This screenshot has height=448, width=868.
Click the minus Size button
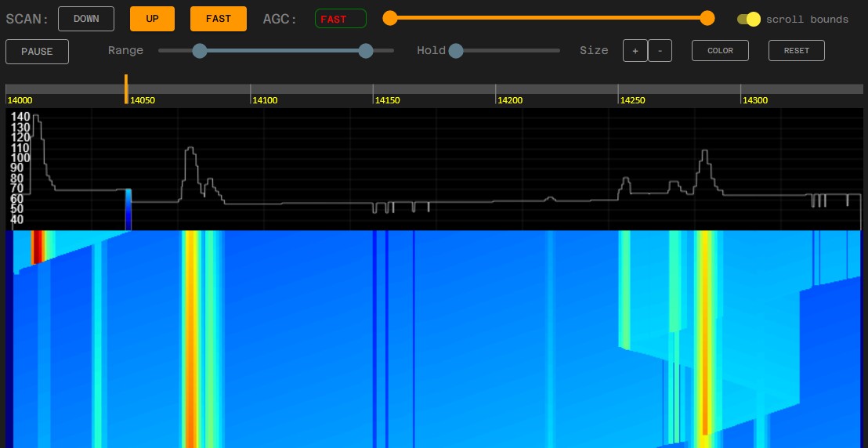pos(660,51)
